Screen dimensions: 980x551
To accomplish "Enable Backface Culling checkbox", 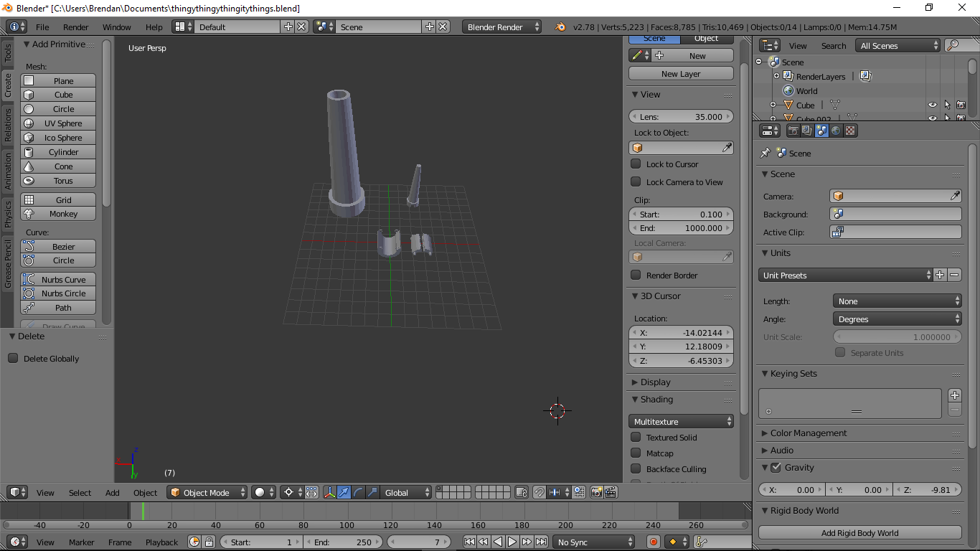I will 636,468.
